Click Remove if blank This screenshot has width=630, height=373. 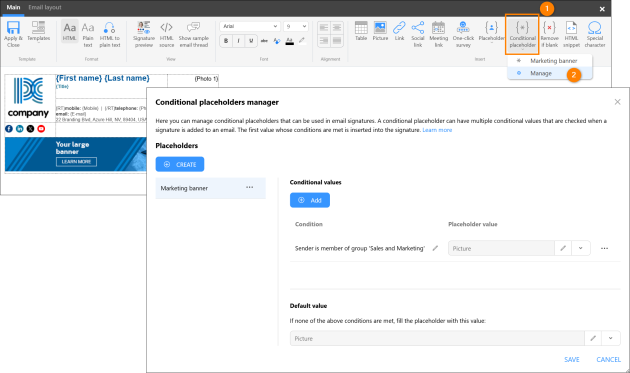pyautogui.click(x=549, y=34)
